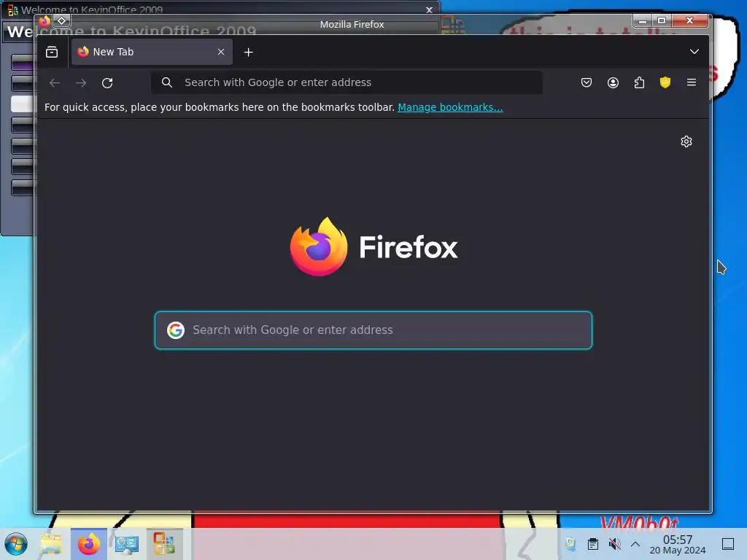
Task: Close the Mozilla Firefox window
Action: pyautogui.click(x=689, y=20)
